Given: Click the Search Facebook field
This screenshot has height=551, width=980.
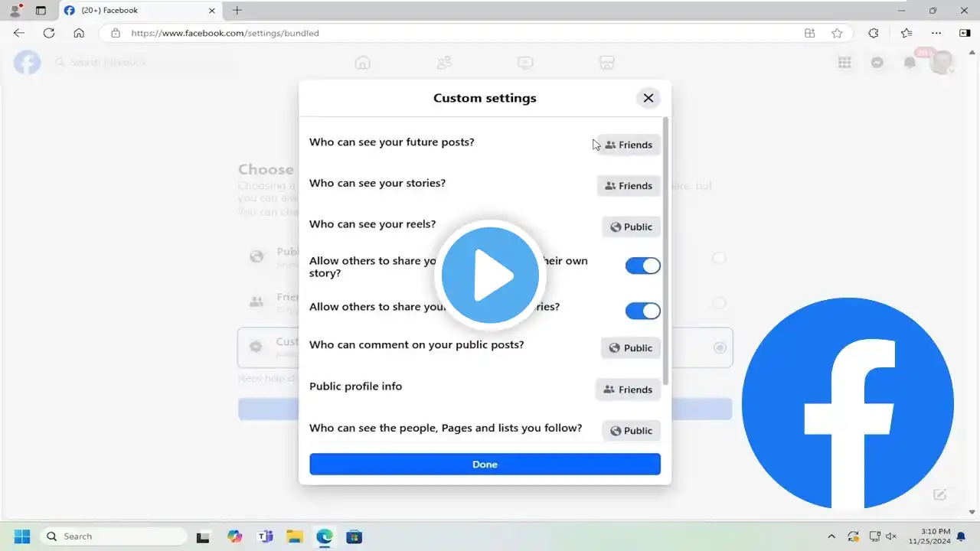Looking at the screenshot, I should point(142,62).
